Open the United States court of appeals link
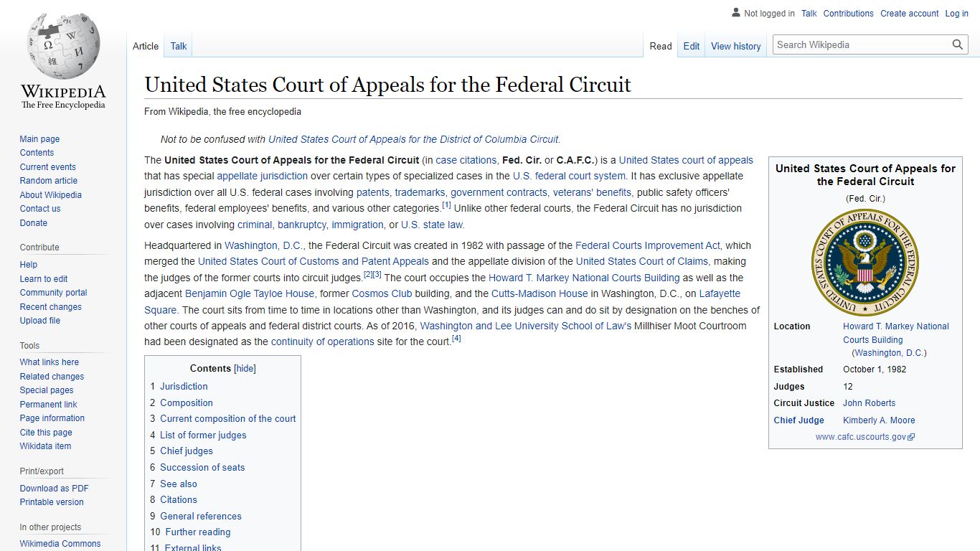 point(686,160)
